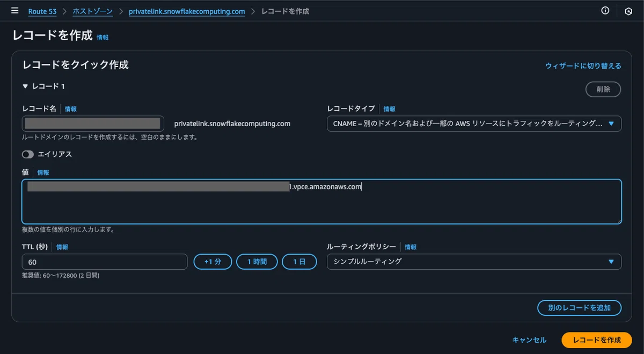Image resolution: width=644 pixels, height=354 pixels.
Task: Go to ホストゾーン breadcrumb
Action: pyautogui.click(x=92, y=11)
